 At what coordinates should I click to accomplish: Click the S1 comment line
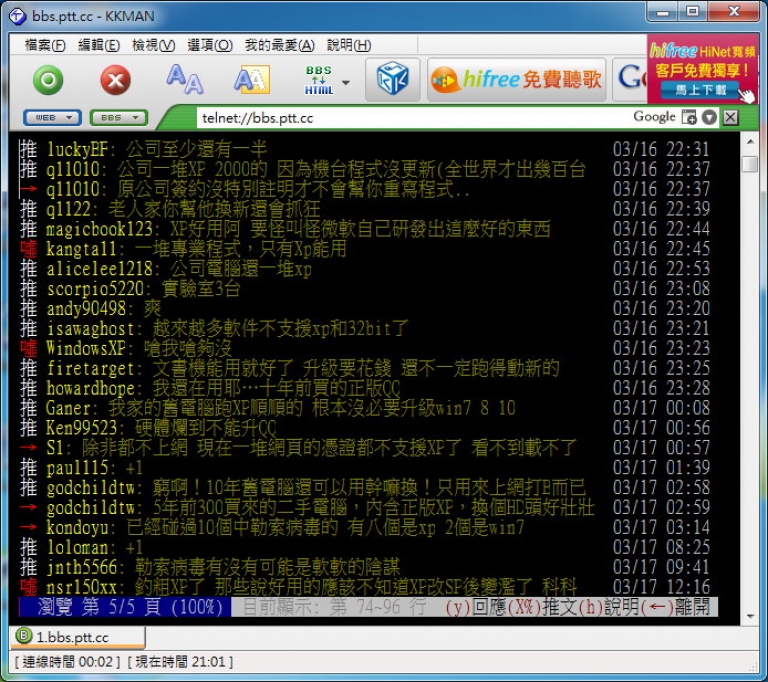point(364,448)
